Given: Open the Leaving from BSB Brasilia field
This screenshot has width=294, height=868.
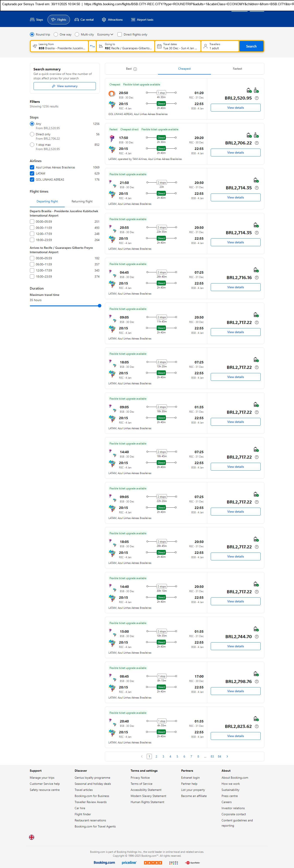Looking at the screenshot, I should coord(59,46).
